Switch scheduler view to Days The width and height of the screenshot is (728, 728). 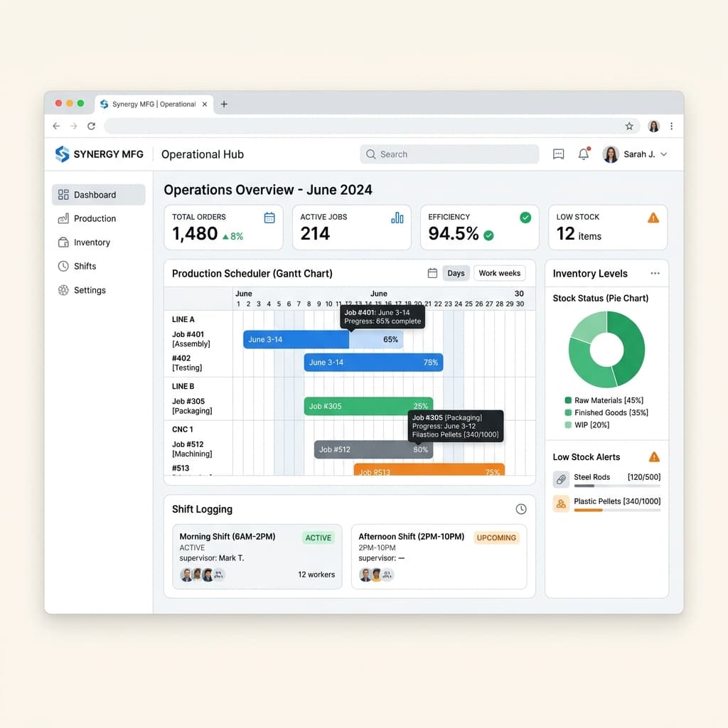tap(456, 273)
